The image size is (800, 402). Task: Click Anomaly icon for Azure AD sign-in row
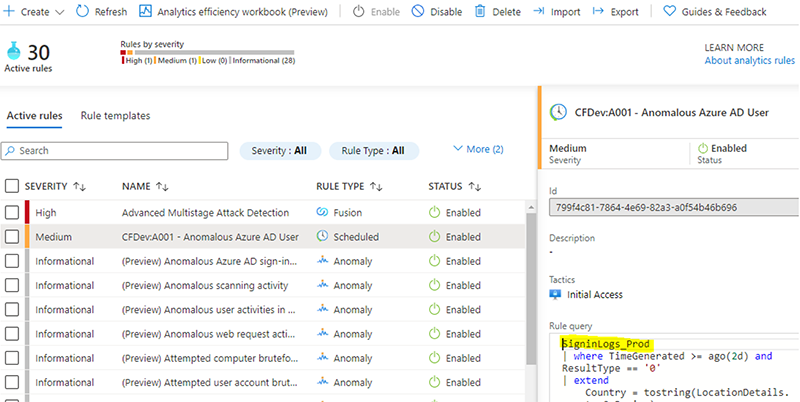(x=322, y=260)
